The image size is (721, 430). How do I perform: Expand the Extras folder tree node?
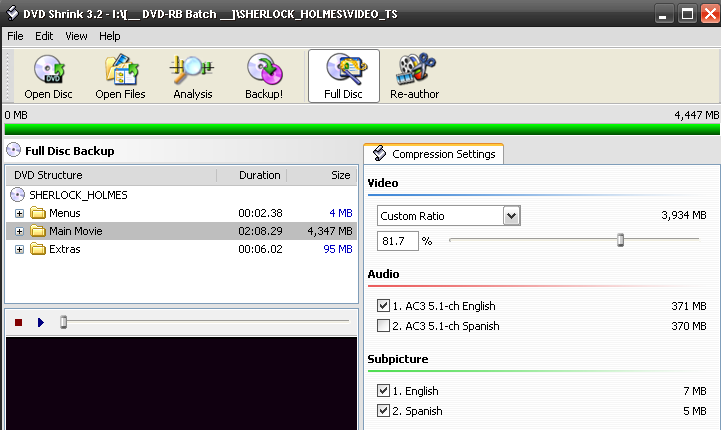pos(20,249)
